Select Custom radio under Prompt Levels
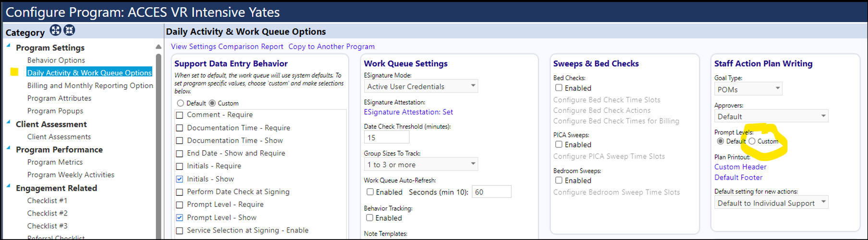868x240 pixels. (752, 141)
